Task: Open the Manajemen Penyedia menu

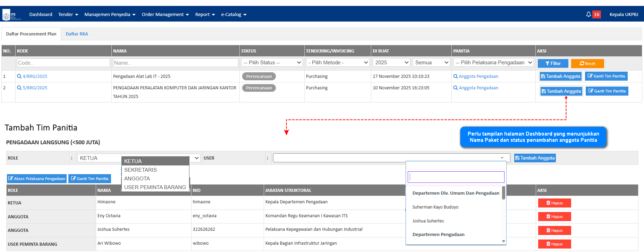Action: pyautogui.click(x=110, y=15)
